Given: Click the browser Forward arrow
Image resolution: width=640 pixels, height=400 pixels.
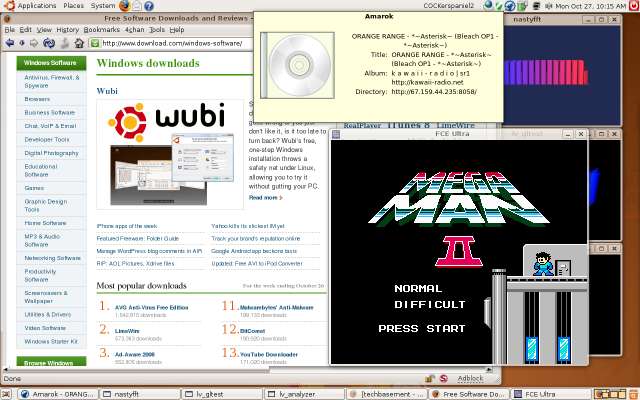Looking at the screenshot, I should tap(34, 43).
